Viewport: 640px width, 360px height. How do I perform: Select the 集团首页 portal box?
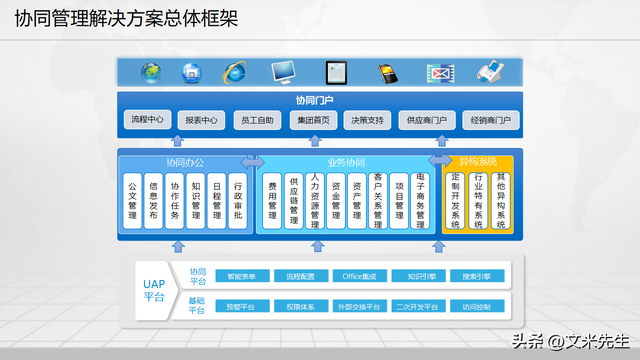pos(313,120)
